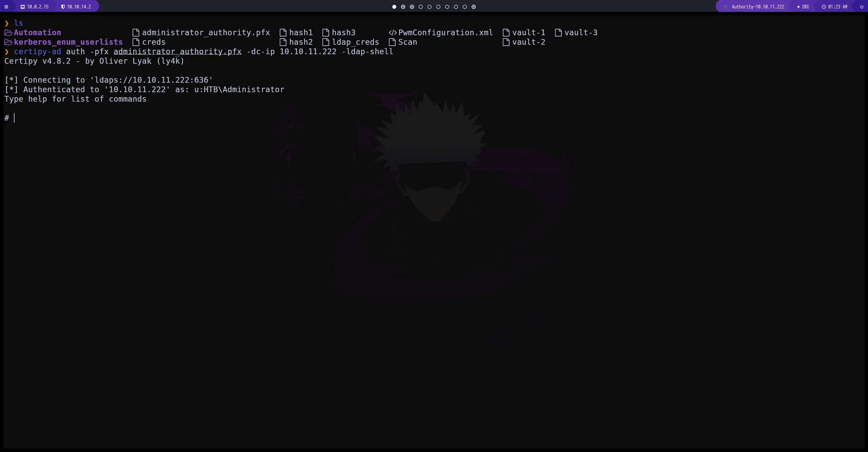Switch to the third workspace dot
Image resolution: width=868 pixels, height=452 pixels.
point(412,7)
